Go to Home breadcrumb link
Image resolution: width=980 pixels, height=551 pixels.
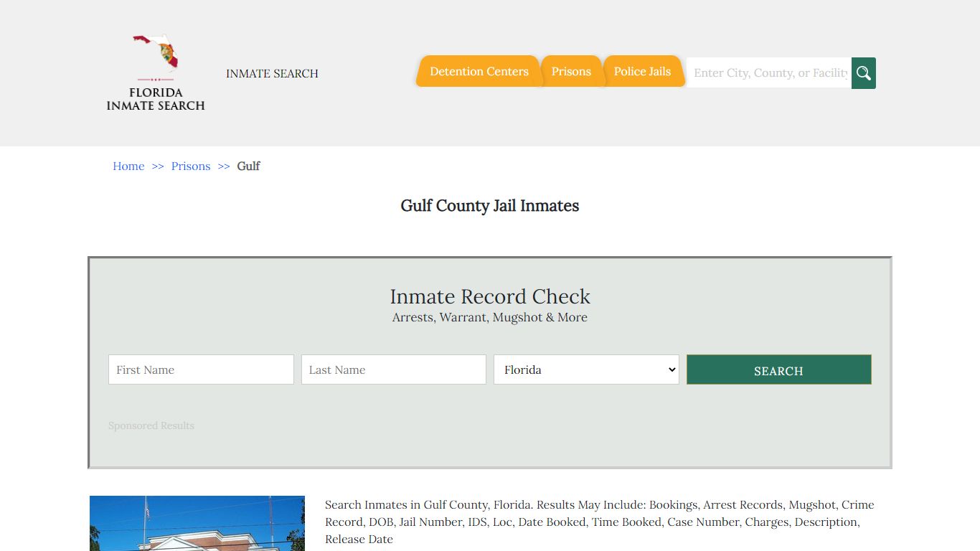pyautogui.click(x=128, y=166)
